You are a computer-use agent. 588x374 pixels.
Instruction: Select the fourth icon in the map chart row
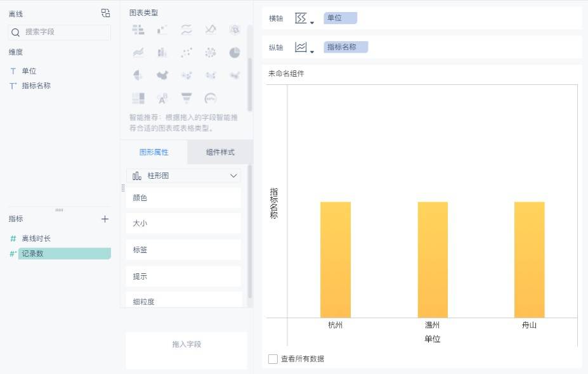click(x=211, y=75)
